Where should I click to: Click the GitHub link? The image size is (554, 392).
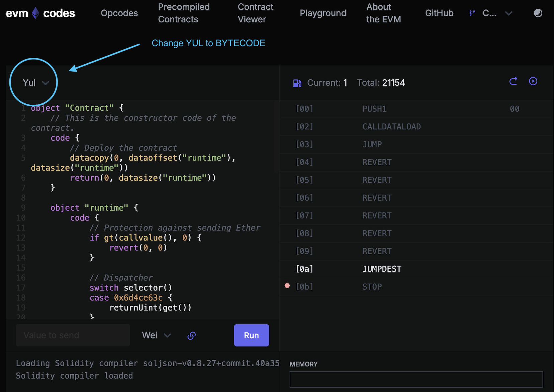(x=439, y=13)
